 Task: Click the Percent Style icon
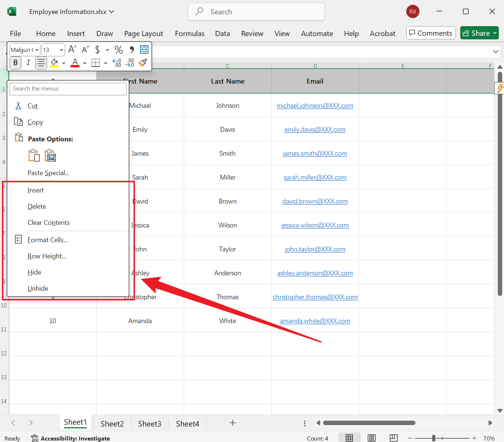point(118,49)
